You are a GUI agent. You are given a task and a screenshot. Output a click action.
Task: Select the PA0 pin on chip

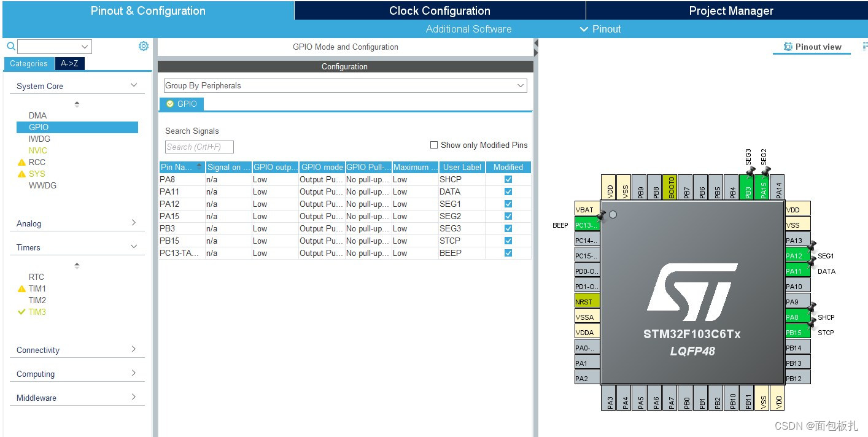click(x=587, y=348)
